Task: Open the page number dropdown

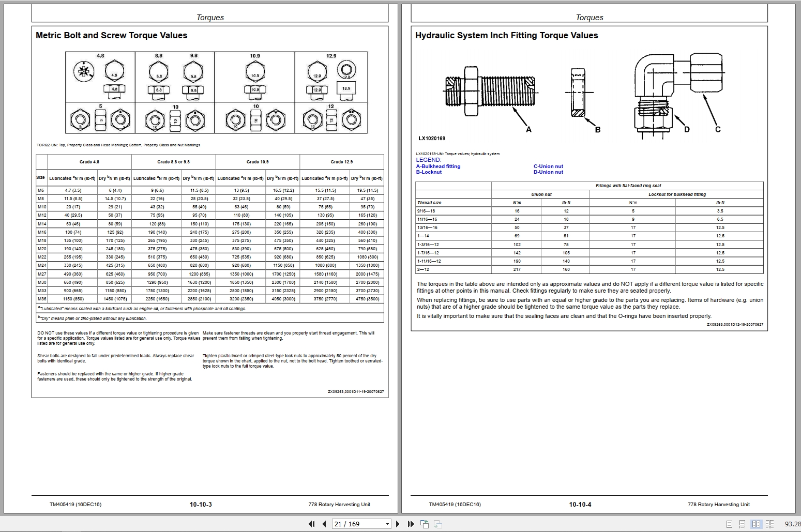Action: [386, 524]
